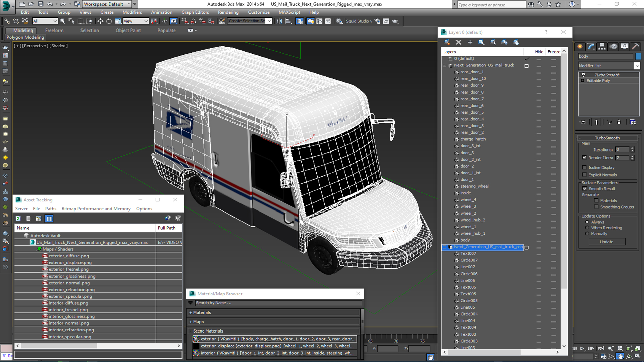Activate the Select and Link tool
The image size is (644, 362).
[x=7, y=21]
